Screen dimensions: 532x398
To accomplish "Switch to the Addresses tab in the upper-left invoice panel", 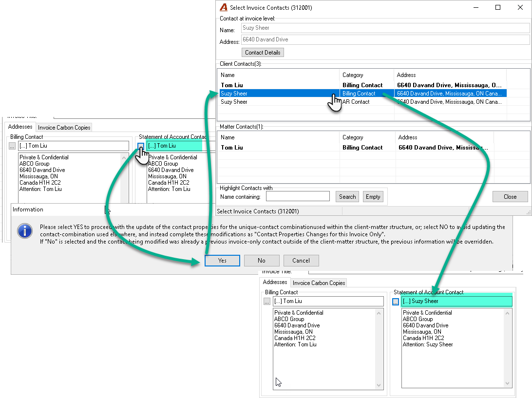I will click(20, 127).
